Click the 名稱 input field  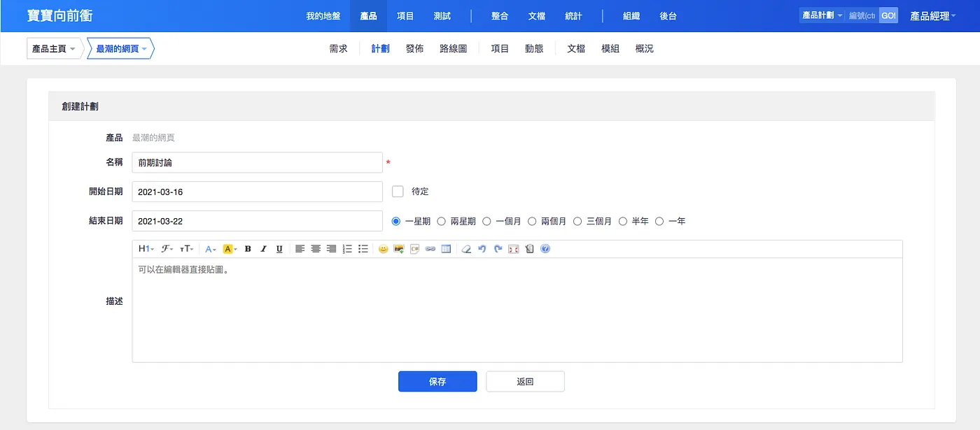coord(258,162)
